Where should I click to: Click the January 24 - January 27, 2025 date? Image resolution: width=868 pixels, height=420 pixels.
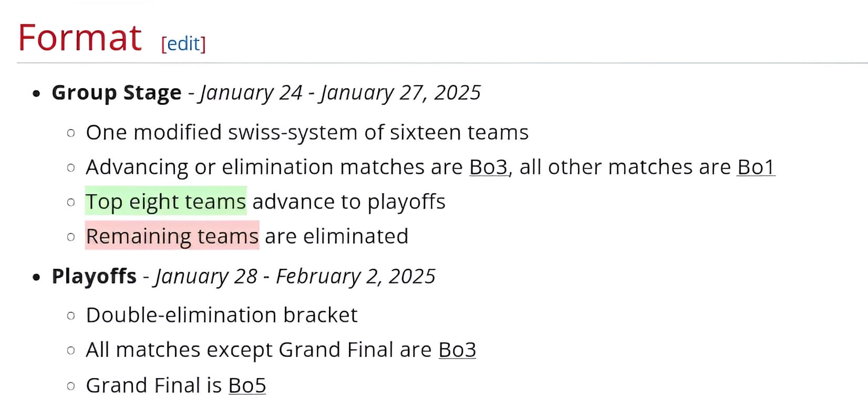pyautogui.click(x=339, y=93)
